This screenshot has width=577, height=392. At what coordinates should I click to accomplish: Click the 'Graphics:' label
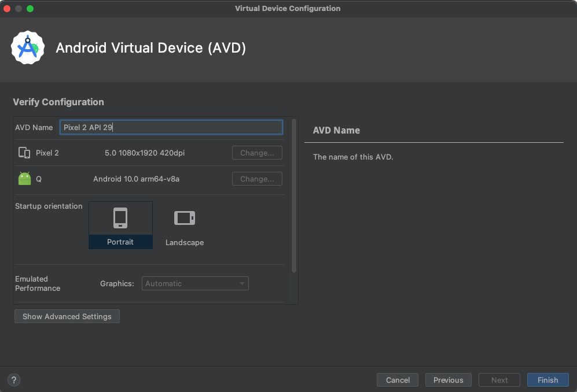coord(117,283)
